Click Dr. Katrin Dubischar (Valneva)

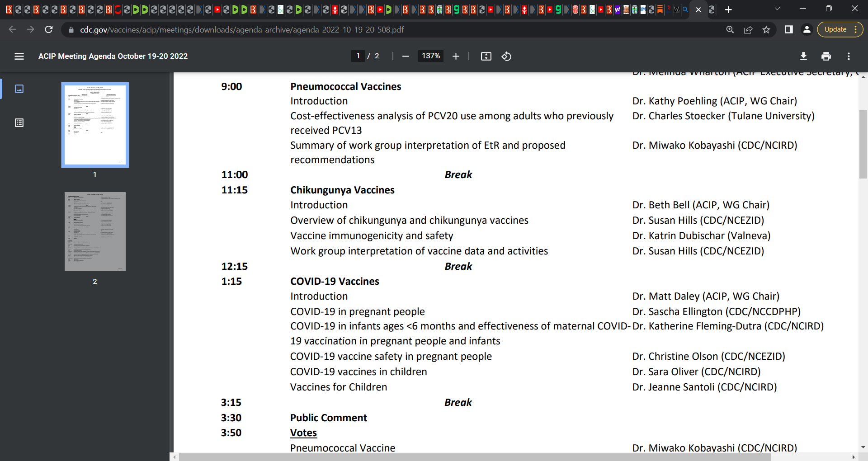click(x=701, y=236)
